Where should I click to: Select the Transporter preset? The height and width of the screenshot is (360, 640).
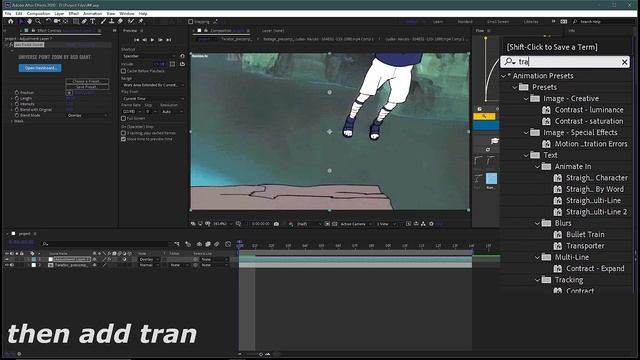[x=585, y=246]
